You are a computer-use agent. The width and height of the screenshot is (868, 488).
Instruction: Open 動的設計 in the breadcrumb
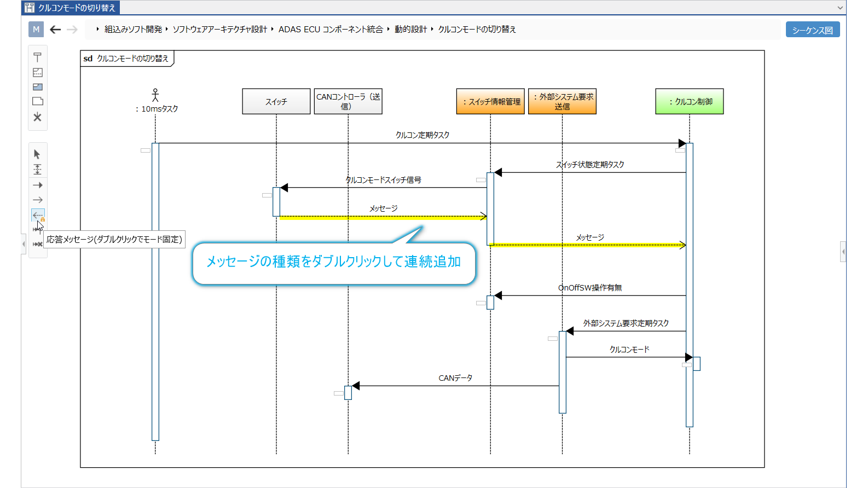click(x=410, y=30)
